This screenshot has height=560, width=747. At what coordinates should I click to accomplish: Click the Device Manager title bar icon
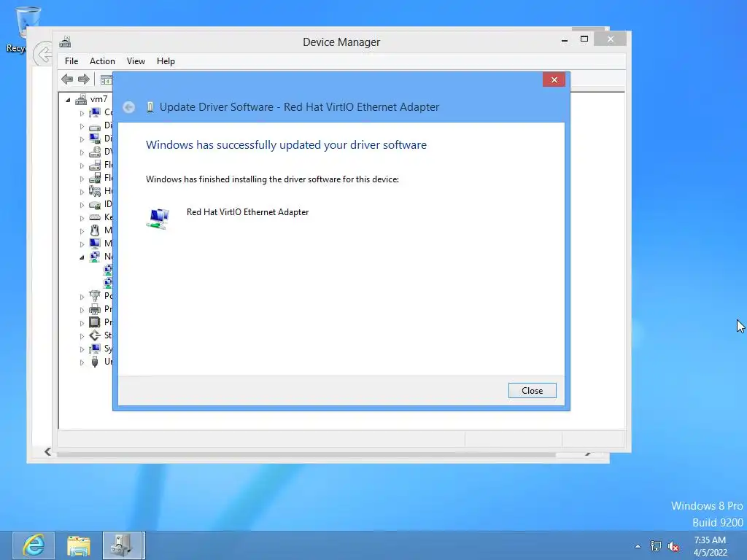(x=65, y=42)
